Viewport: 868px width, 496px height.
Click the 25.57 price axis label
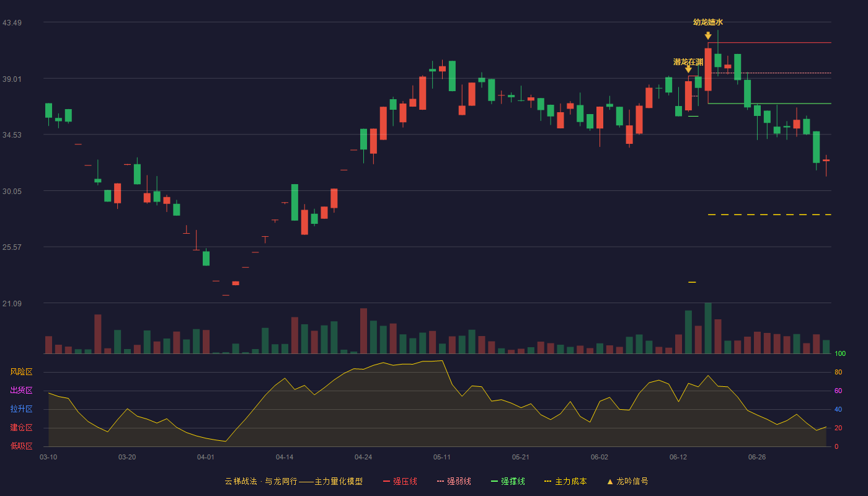click(x=12, y=247)
